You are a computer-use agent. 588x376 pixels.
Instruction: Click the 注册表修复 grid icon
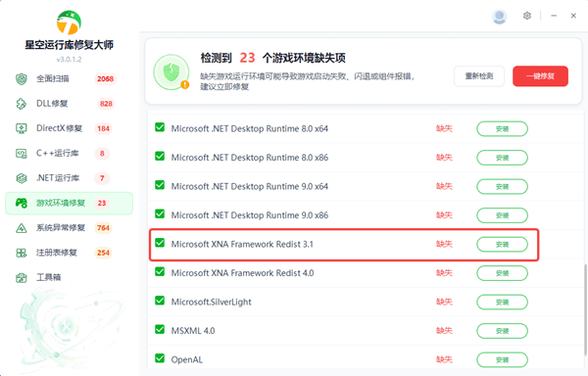(22, 253)
